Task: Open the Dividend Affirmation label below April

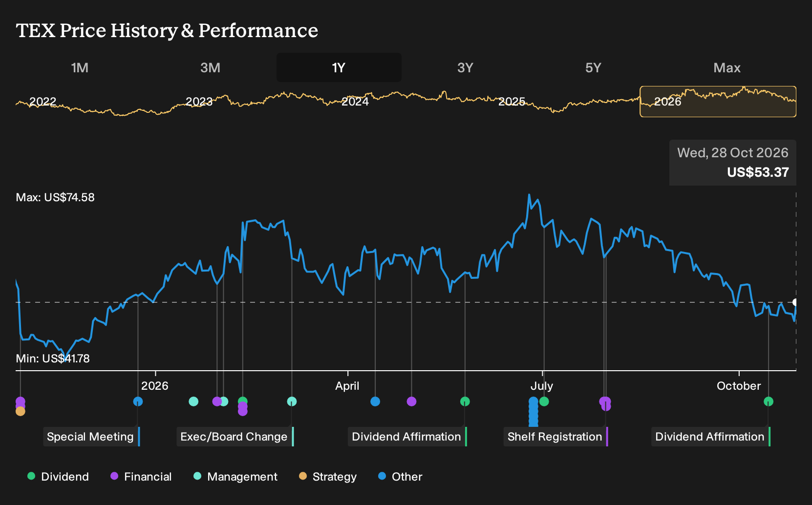Action: (x=406, y=437)
